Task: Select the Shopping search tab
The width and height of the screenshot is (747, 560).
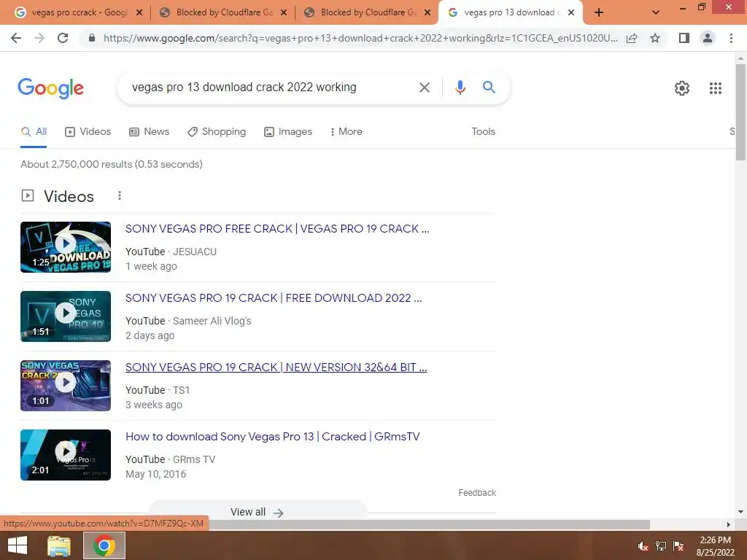Action: (217, 132)
